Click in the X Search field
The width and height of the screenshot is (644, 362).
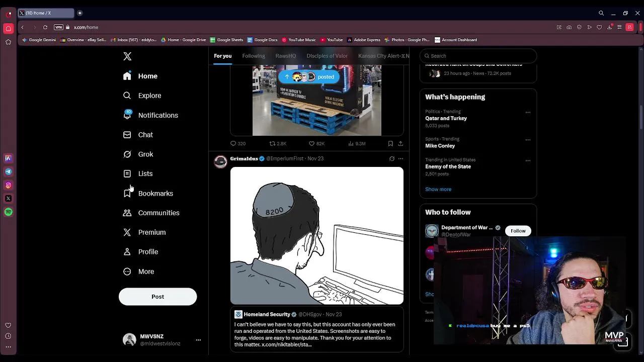478,56
